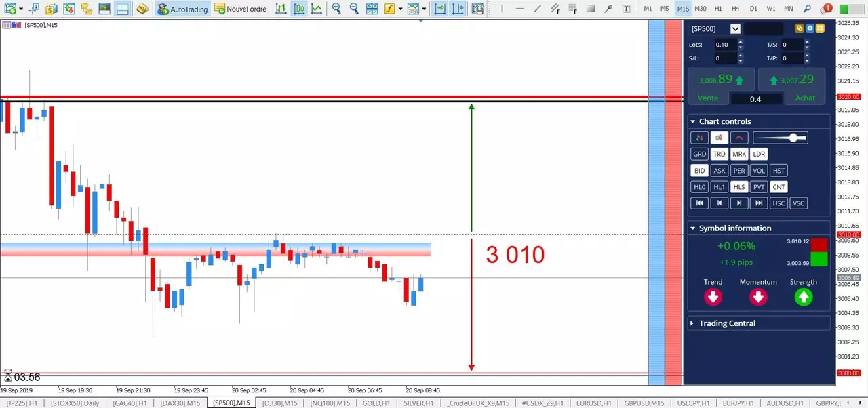Open the new chart icon

(9, 9)
